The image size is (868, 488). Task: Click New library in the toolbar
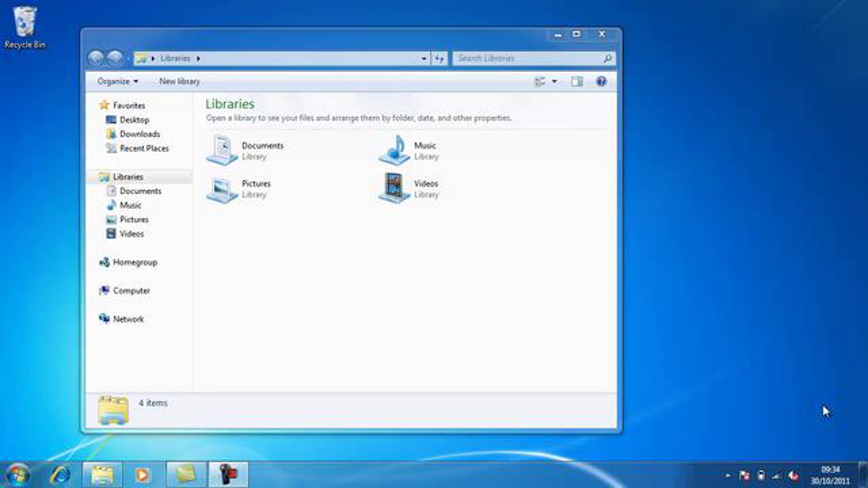point(179,81)
